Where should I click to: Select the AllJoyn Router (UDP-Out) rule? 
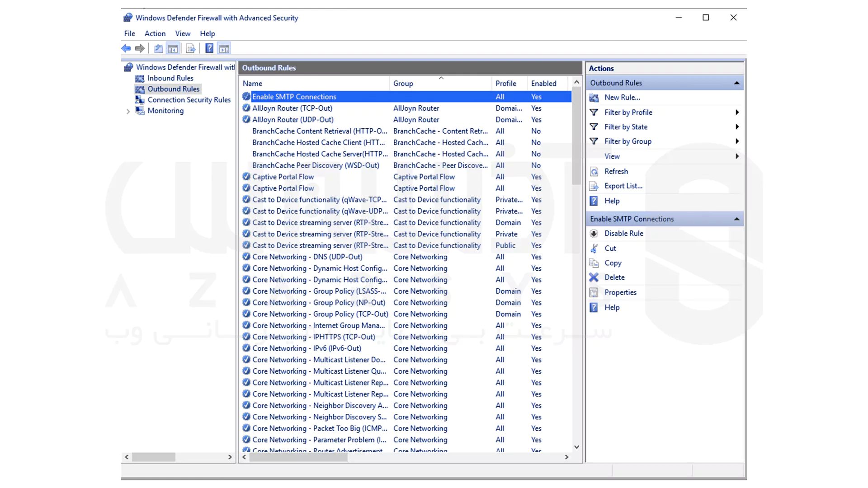pos(406,120)
